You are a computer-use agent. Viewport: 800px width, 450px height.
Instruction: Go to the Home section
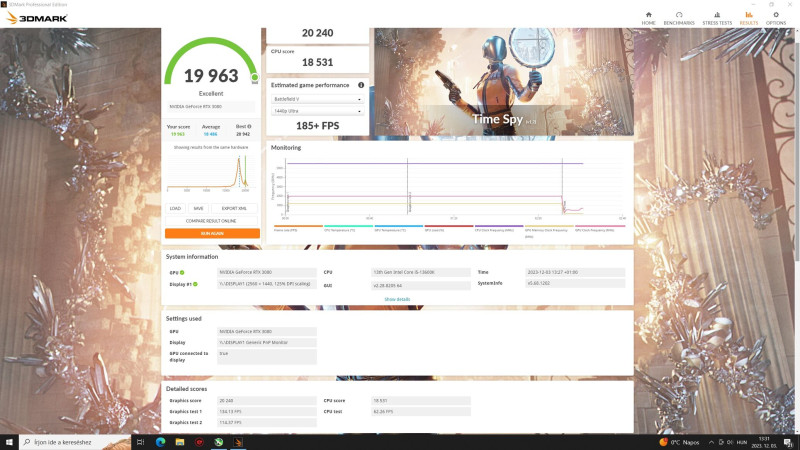[648, 18]
